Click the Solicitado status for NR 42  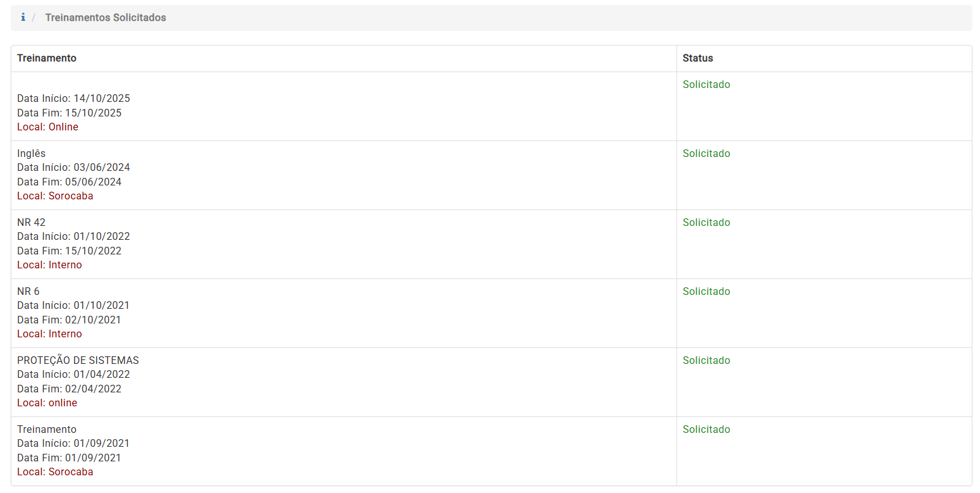(x=706, y=223)
